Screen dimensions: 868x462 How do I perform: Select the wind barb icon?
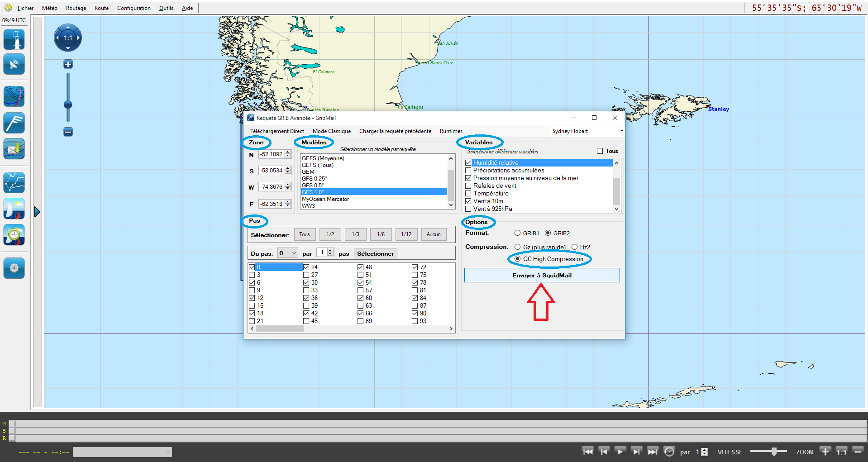14,123
